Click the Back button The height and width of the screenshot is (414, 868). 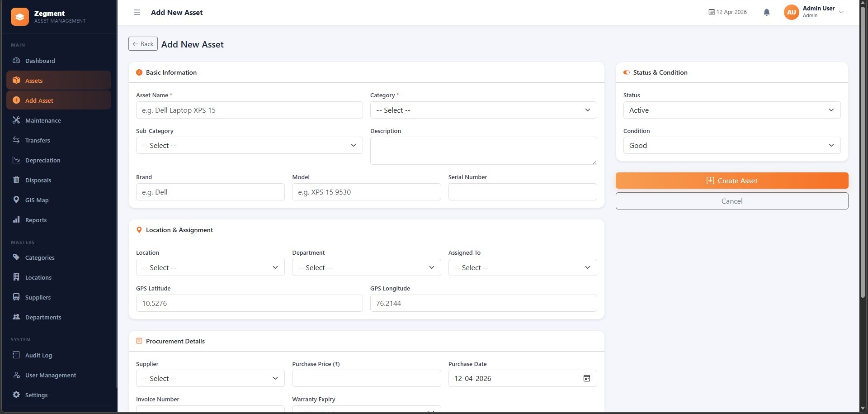pos(143,44)
